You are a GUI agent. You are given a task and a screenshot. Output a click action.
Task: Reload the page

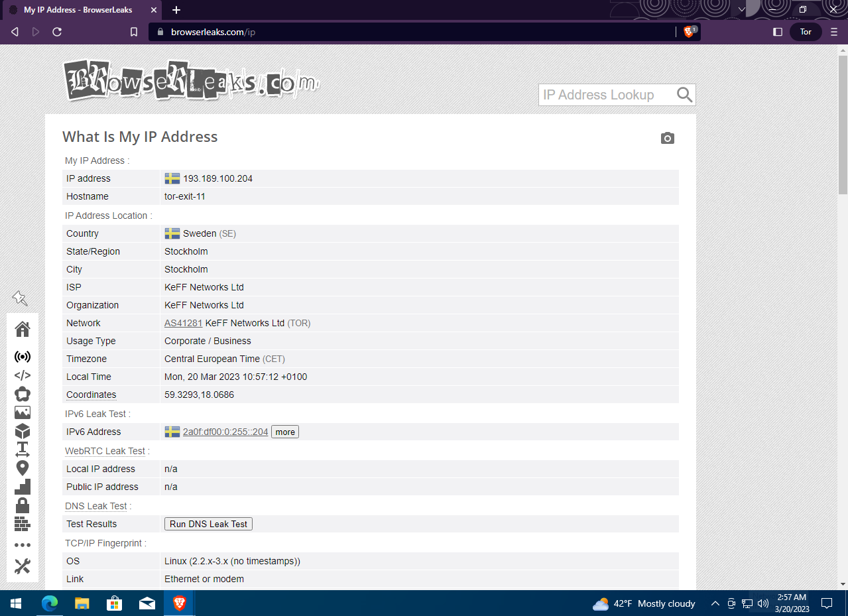[57, 32]
